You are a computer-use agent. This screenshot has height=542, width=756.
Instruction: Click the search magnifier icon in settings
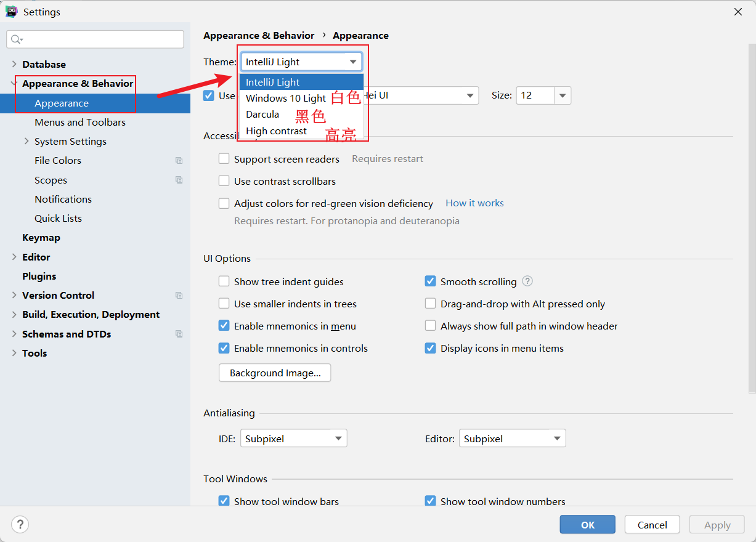[16, 39]
